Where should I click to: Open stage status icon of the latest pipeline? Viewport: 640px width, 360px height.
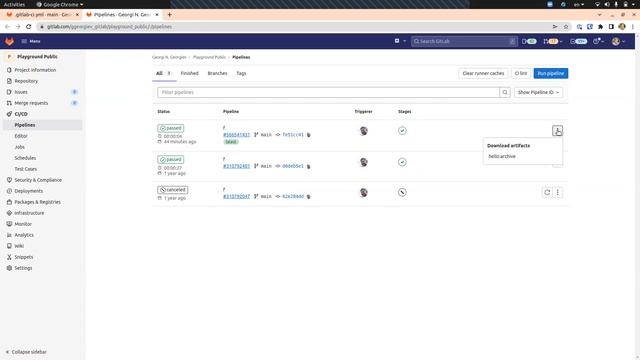[402, 131]
